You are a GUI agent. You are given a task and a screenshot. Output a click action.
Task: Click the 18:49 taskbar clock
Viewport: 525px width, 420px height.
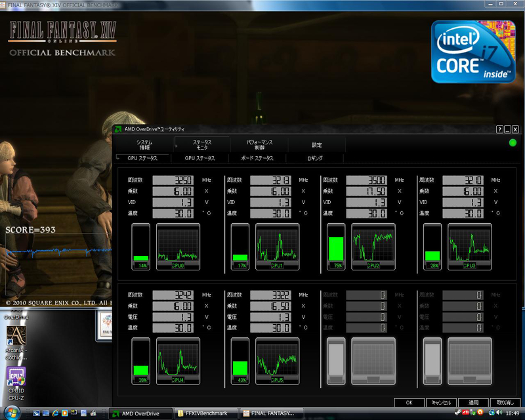click(512, 413)
